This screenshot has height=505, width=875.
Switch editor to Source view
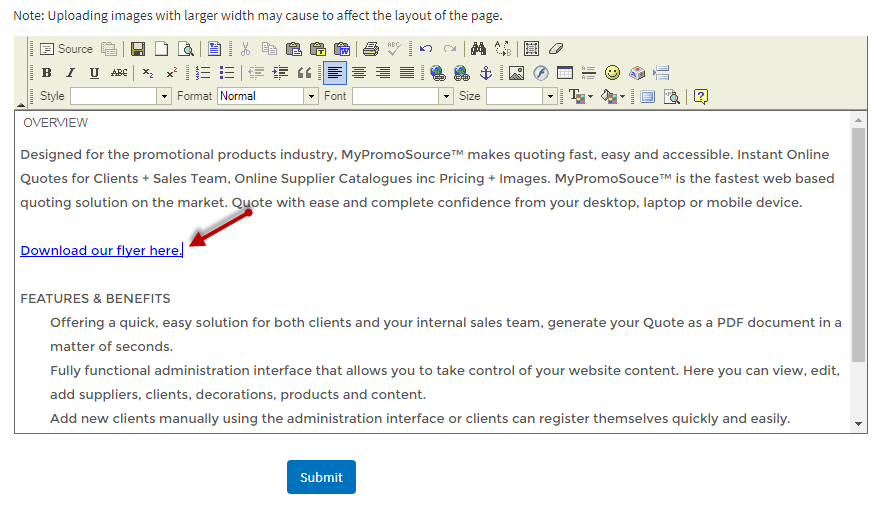coord(66,49)
